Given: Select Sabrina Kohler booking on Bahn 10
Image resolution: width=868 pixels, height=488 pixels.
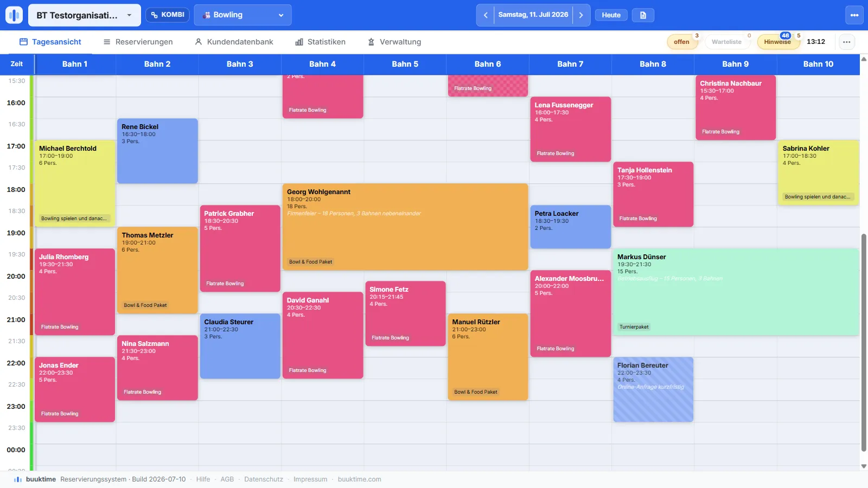Looking at the screenshot, I should pos(818,172).
